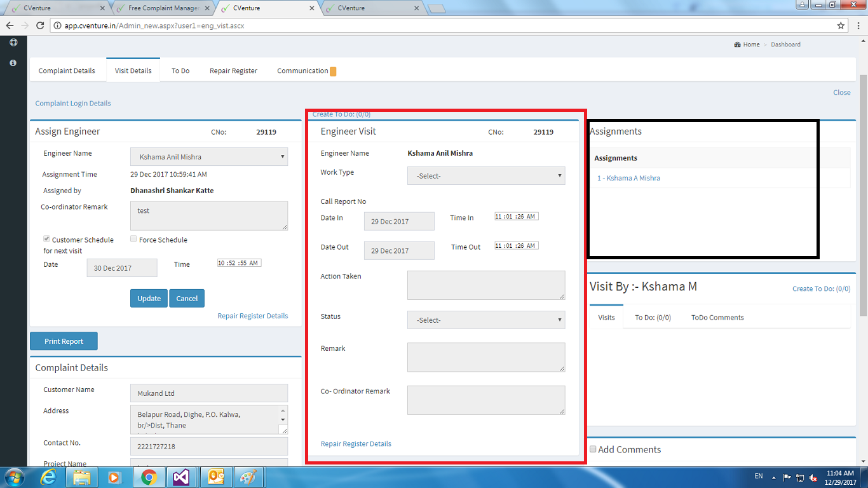Open assignment 1 - Kshama A Mishra
This screenshot has height=488, width=868.
[628, 179]
